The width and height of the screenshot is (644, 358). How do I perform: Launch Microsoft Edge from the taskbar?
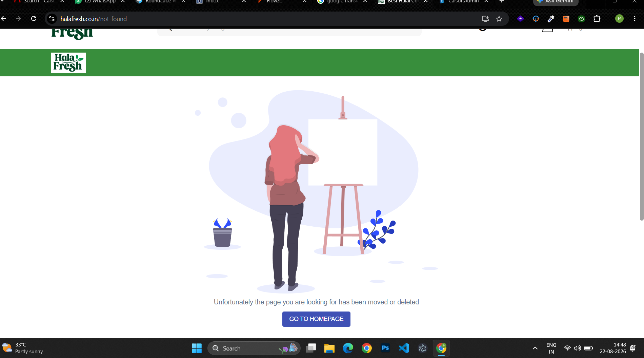[348, 348]
